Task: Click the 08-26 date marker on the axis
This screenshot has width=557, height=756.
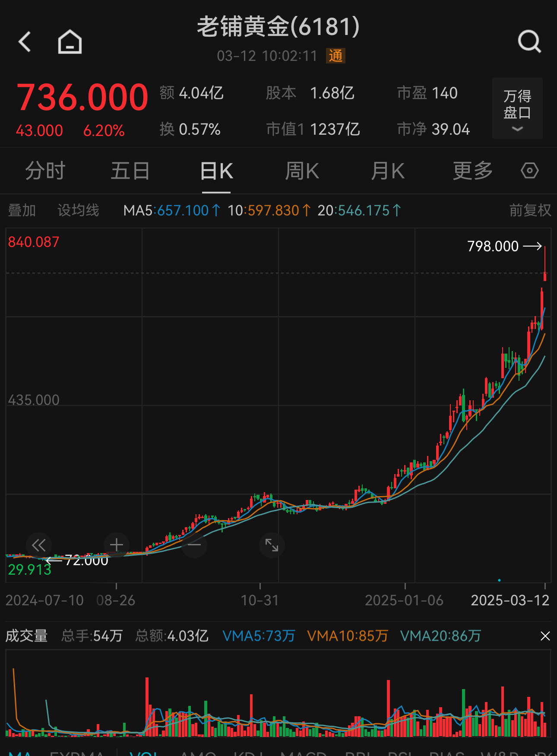Action: click(x=116, y=600)
